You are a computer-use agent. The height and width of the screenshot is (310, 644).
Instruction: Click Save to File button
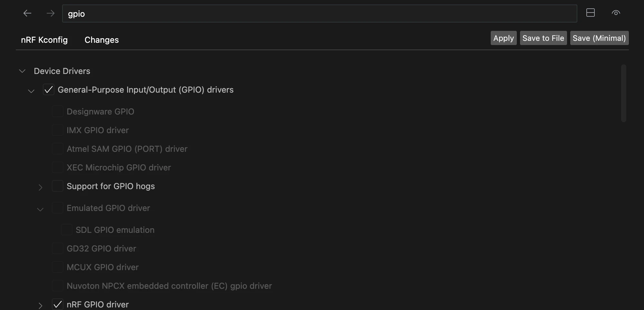pos(543,38)
